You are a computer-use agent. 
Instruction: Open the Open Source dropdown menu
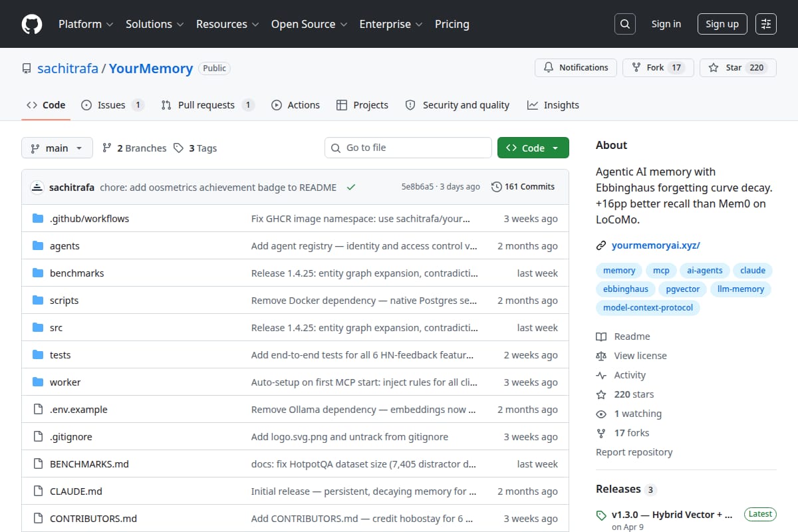point(309,24)
